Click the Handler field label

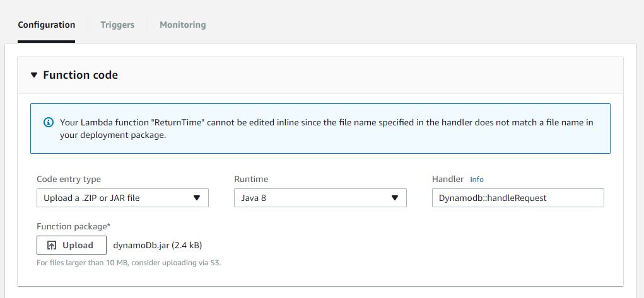tap(448, 180)
